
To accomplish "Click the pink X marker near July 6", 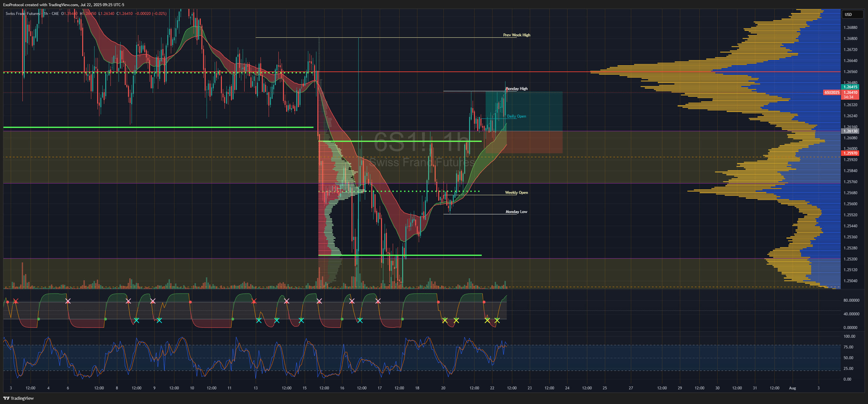I will [x=68, y=301].
